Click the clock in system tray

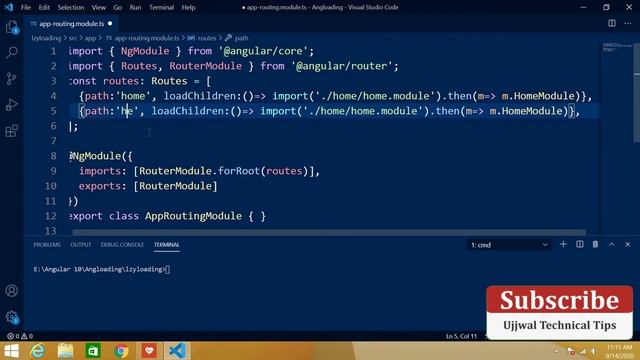(x=619, y=351)
